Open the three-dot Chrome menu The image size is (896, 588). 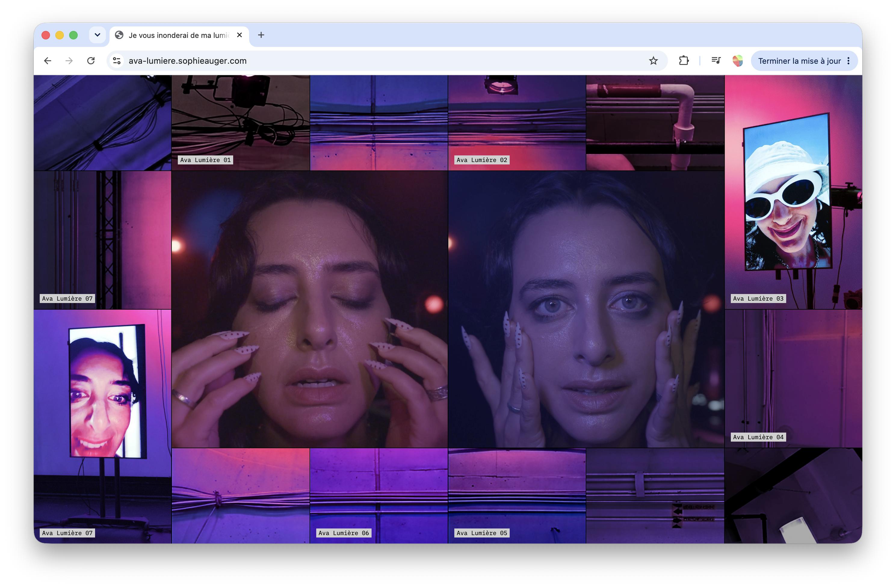(848, 60)
